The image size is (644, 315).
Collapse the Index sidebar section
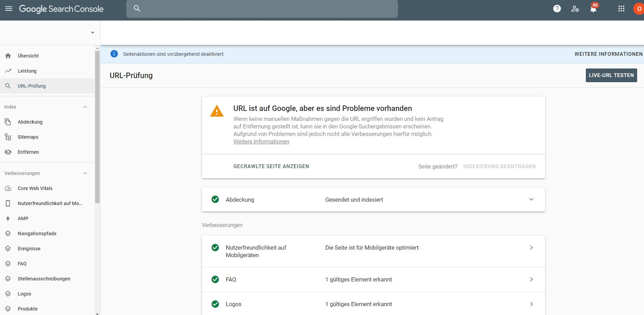[85, 107]
